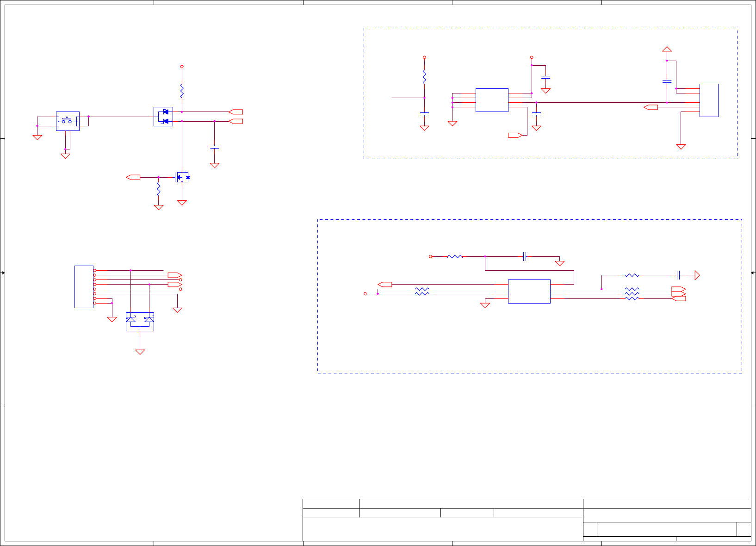The width and height of the screenshot is (756, 546).
Task: Click the ground symbol under the protection diode package
Action: [140, 352]
